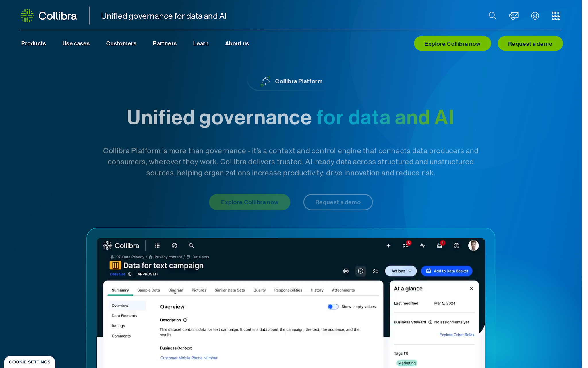Click the Collibra Platform cloud icon
588x368 pixels.
point(265,81)
